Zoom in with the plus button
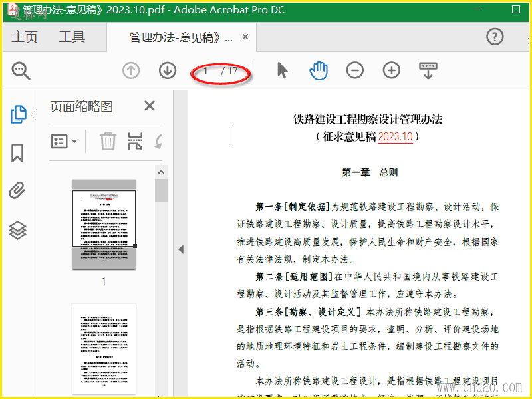Viewport: 532px width, 399px height. click(392, 71)
